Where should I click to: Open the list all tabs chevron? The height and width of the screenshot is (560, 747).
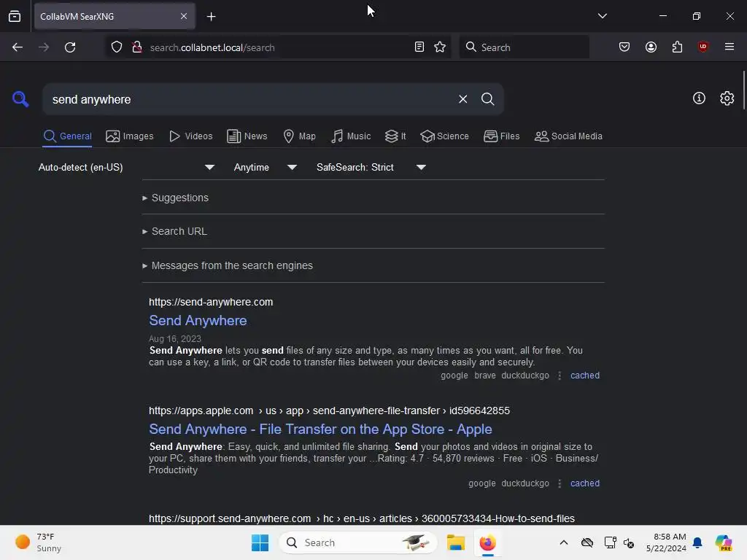tap(602, 16)
